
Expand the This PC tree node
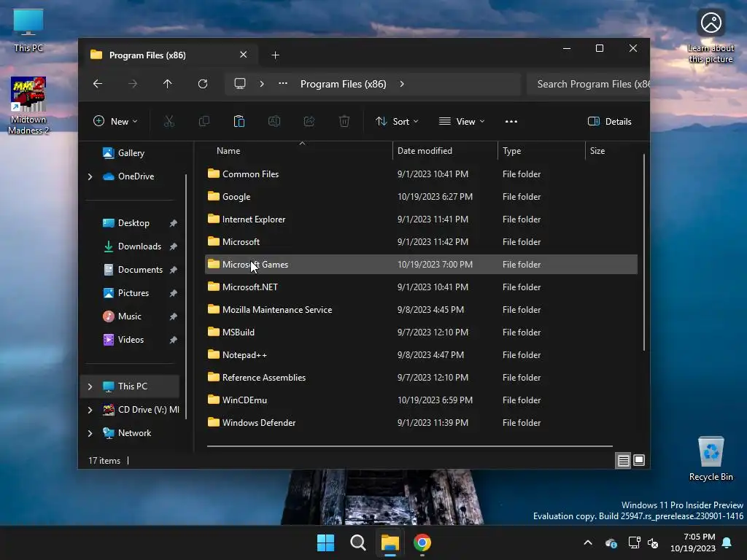(x=90, y=386)
